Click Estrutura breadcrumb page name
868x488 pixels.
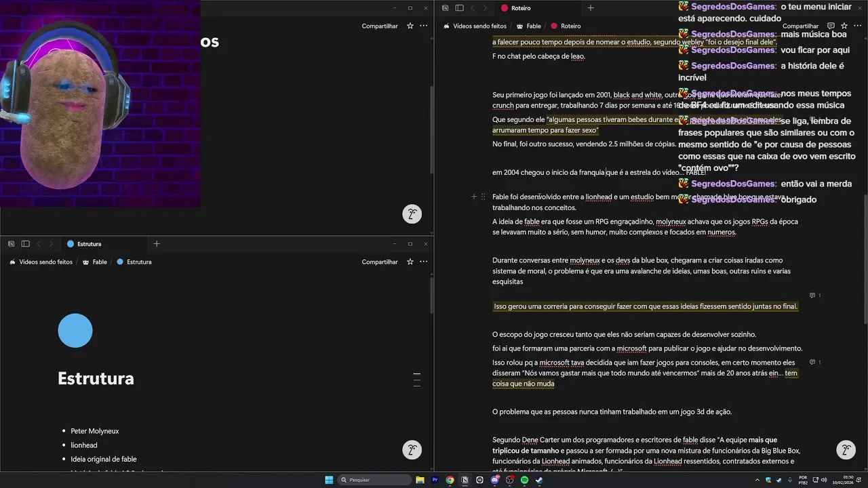[134, 262]
